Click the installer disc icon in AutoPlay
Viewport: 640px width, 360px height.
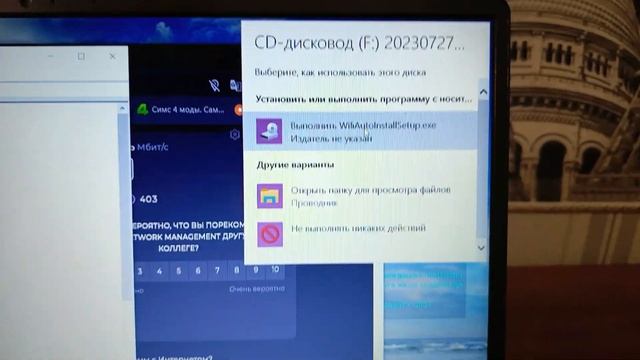(269, 131)
